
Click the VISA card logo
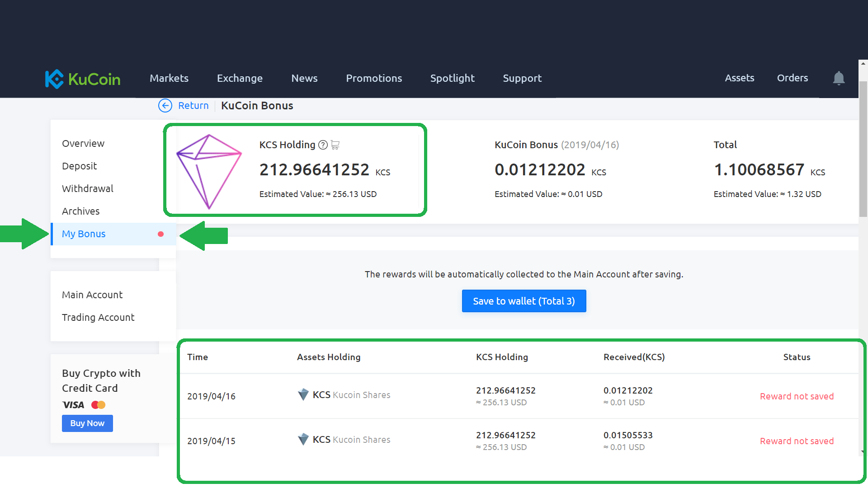pyautogui.click(x=73, y=405)
